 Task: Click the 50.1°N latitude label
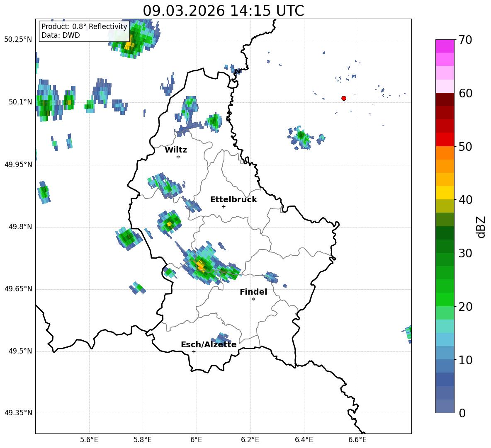pos(20,102)
